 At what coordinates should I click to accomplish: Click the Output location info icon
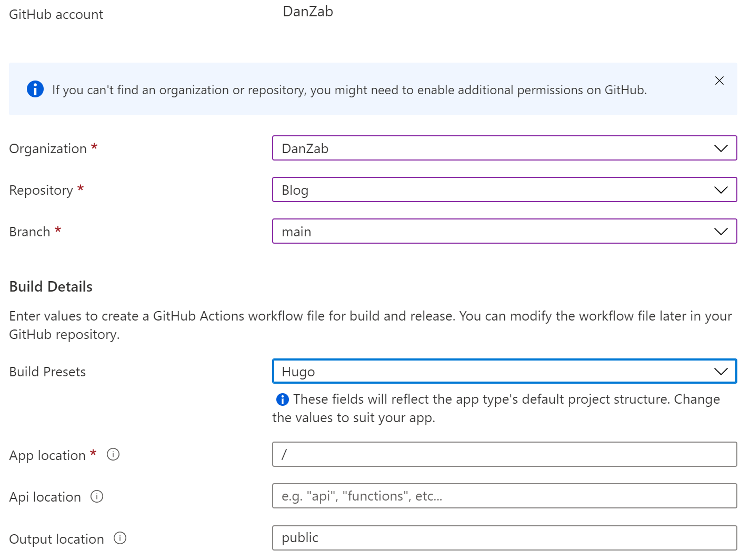pos(120,538)
